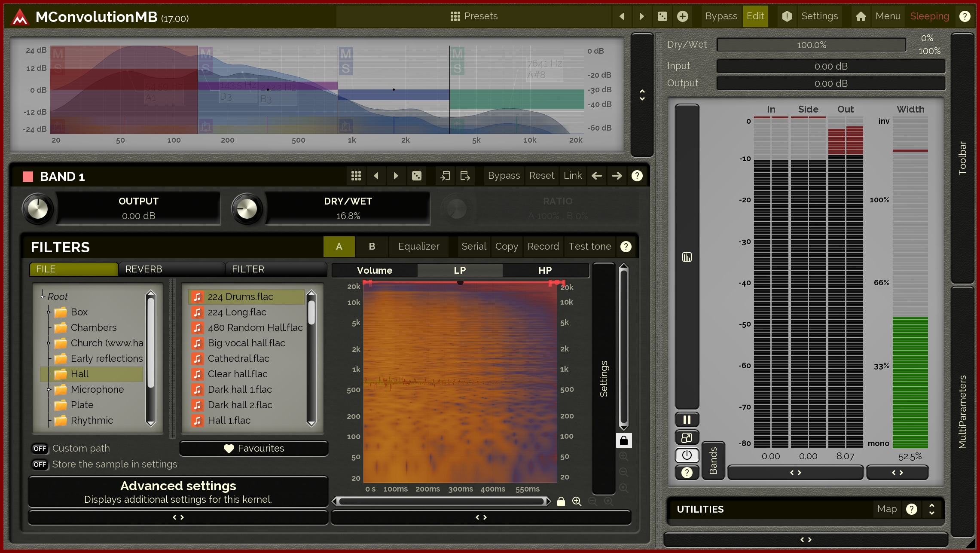Image resolution: width=980 pixels, height=553 pixels.
Task: Zoom in on spectrogram time axis
Action: (x=577, y=501)
